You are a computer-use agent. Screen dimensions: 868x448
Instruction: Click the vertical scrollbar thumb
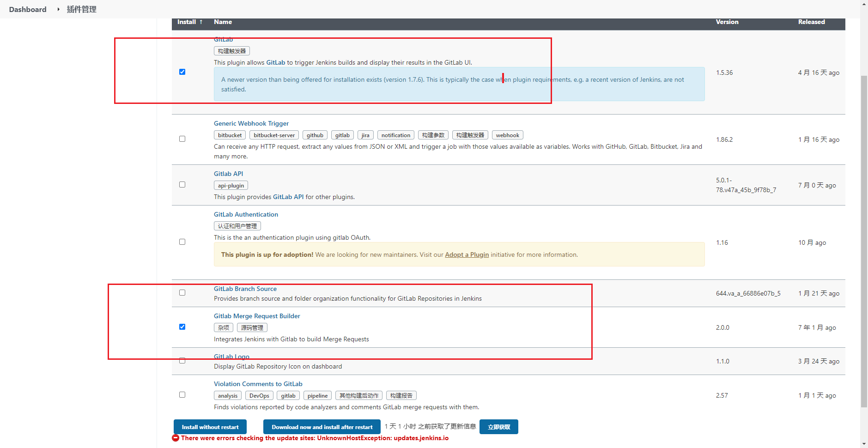point(864,241)
